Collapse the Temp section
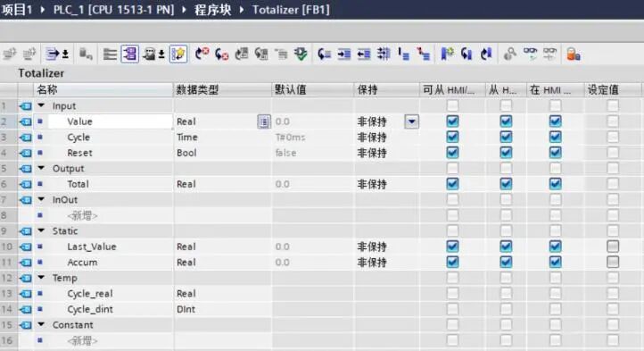 (41, 278)
